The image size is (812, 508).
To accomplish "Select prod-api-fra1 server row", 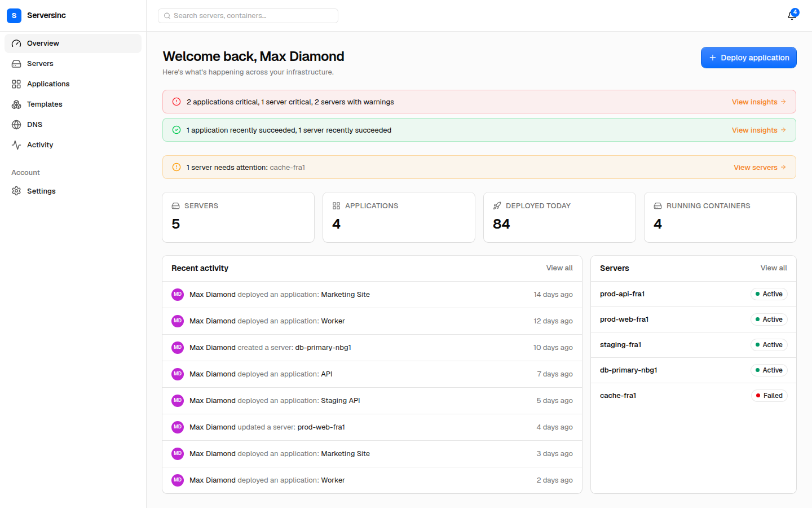I will pyautogui.click(x=694, y=294).
